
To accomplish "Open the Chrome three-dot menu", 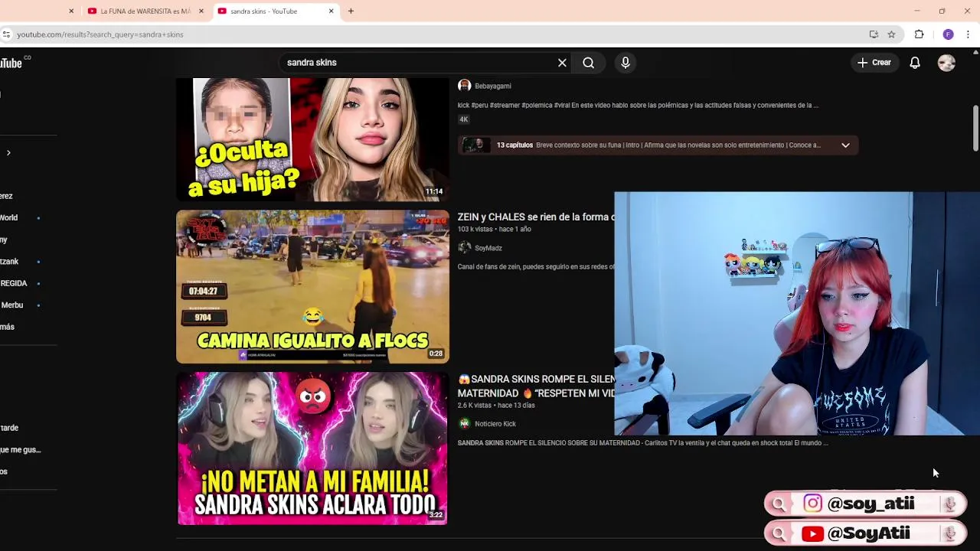I will [x=969, y=34].
